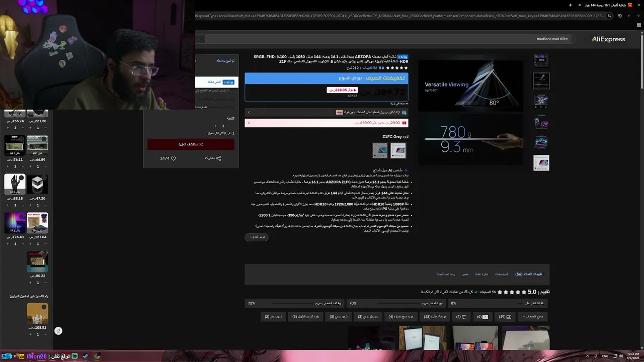Choose the left grey color variant swatch
644x362 pixels.
[x=380, y=150]
